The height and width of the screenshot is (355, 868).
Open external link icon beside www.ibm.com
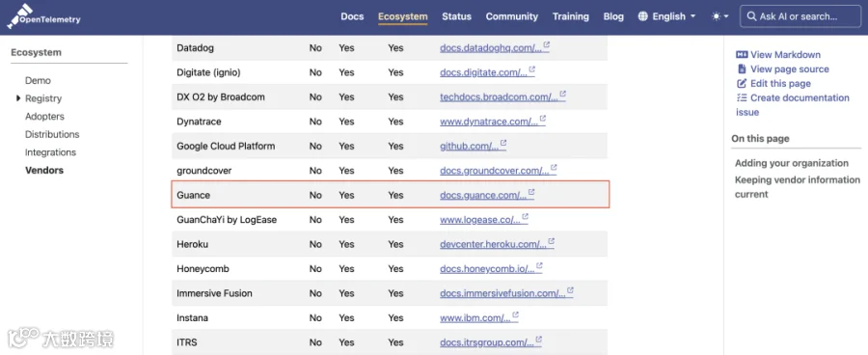point(515,314)
